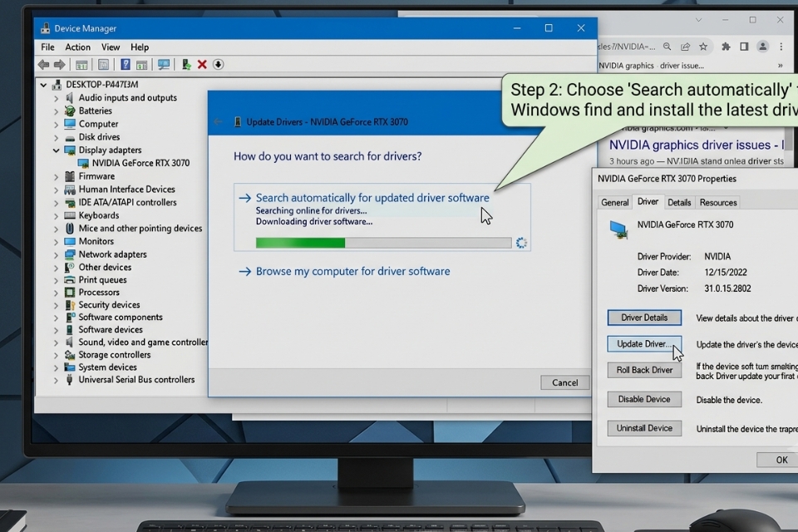
Task: Click the Driver Details button
Action: pos(644,318)
